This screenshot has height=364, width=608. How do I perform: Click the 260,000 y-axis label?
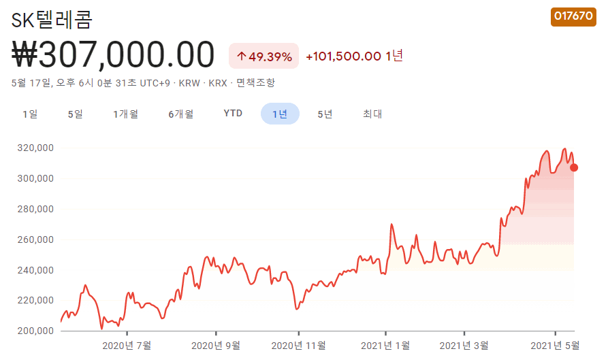pos(35,240)
